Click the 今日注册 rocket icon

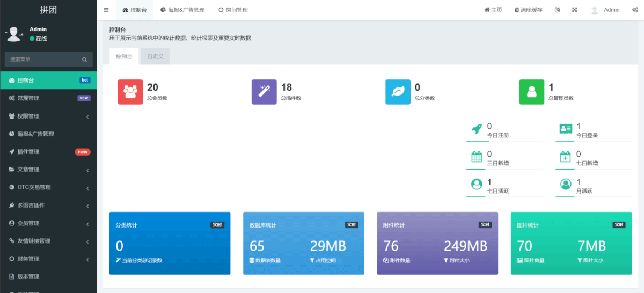477,129
